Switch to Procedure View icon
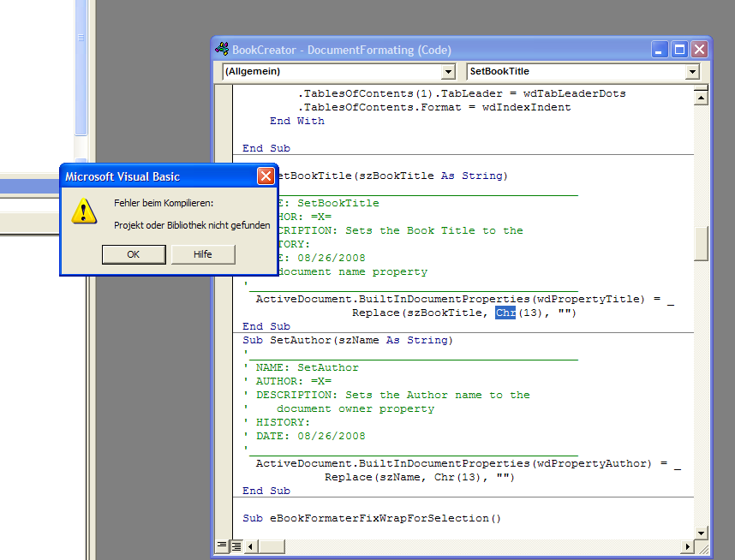The width and height of the screenshot is (735, 560). pos(222,545)
